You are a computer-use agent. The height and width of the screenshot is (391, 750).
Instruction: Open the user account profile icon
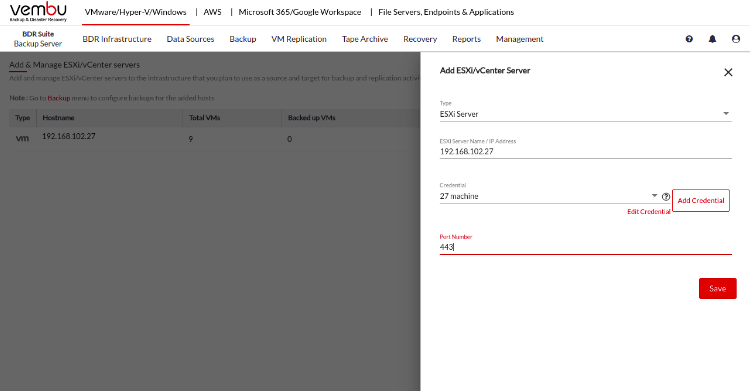point(736,39)
